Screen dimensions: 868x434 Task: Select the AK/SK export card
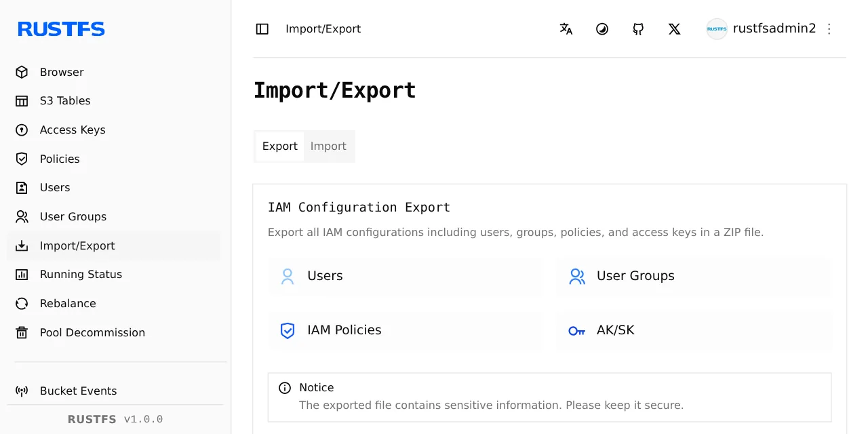point(694,330)
